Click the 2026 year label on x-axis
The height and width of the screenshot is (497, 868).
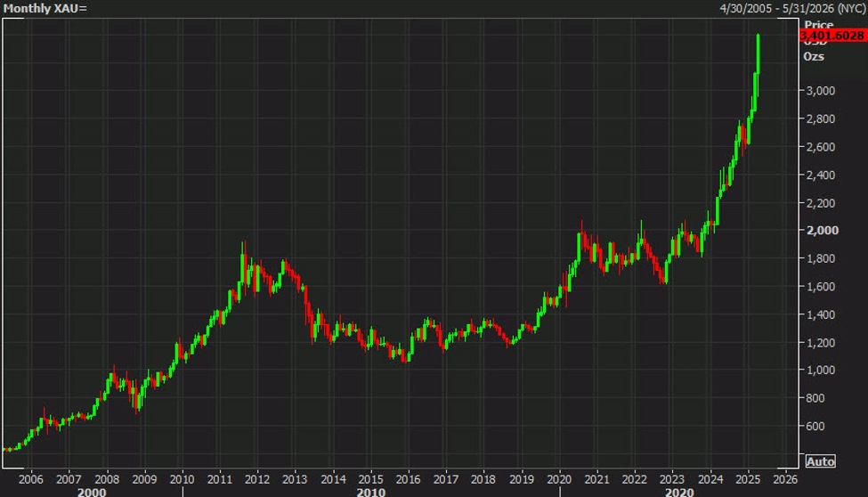point(784,477)
